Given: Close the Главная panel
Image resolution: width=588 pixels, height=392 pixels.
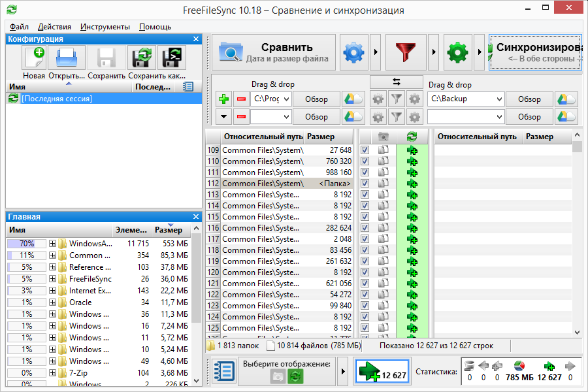Looking at the screenshot, I should tap(196, 217).
